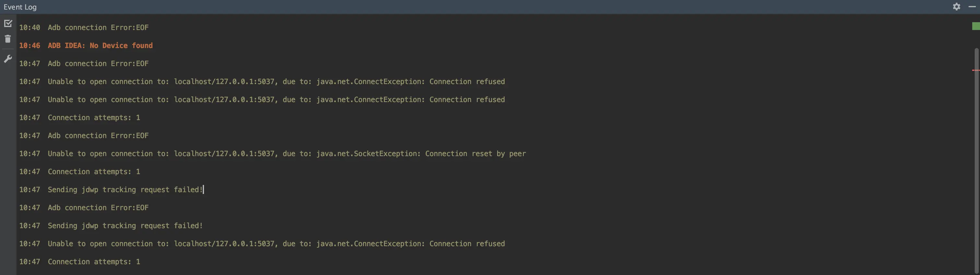Clear all events with the trash icon
This screenshot has height=275, width=980.
click(7, 39)
